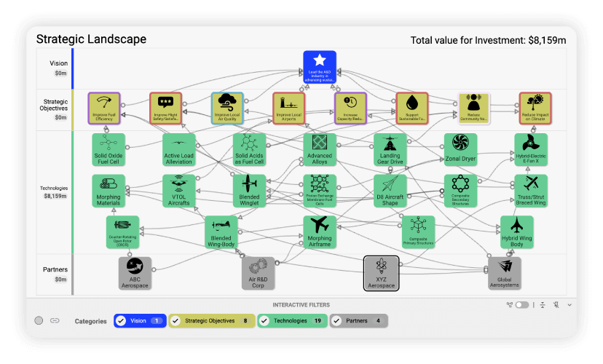Select the XYZ Aerospace partner node
The height and width of the screenshot is (364, 603).
pyautogui.click(x=381, y=273)
